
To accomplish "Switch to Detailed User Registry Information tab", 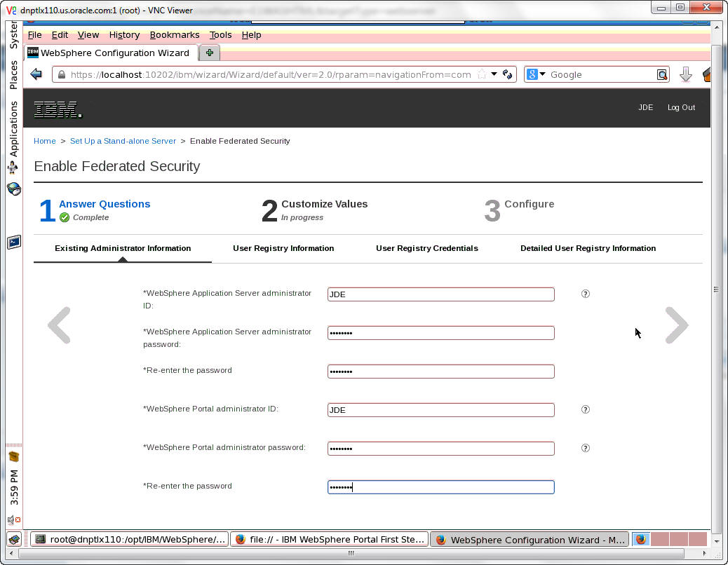I will (588, 248).
